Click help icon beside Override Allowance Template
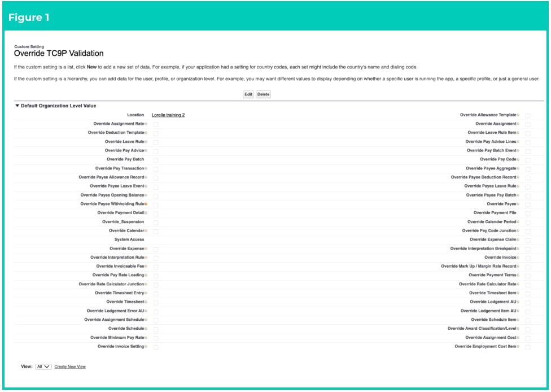This screenshot has width=551, height=392. click(518, 115)
